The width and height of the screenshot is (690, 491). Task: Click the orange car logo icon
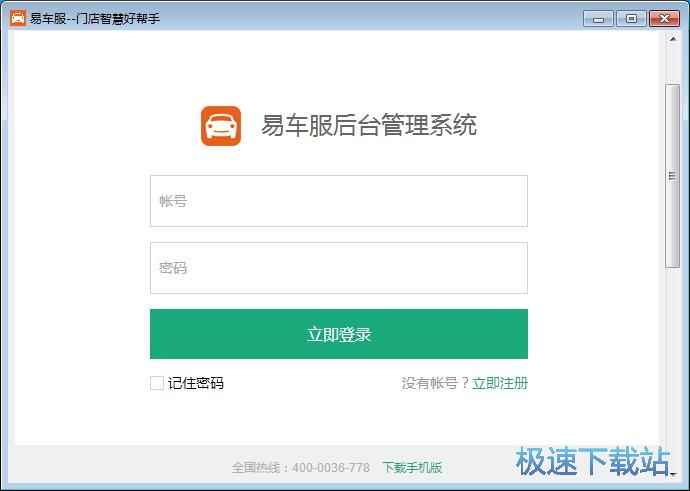221,126
